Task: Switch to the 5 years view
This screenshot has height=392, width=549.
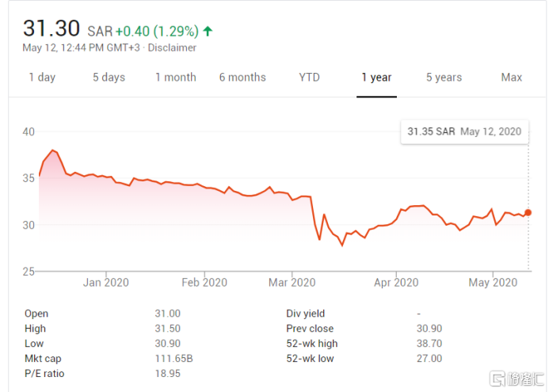Action: tap(444, 77)
